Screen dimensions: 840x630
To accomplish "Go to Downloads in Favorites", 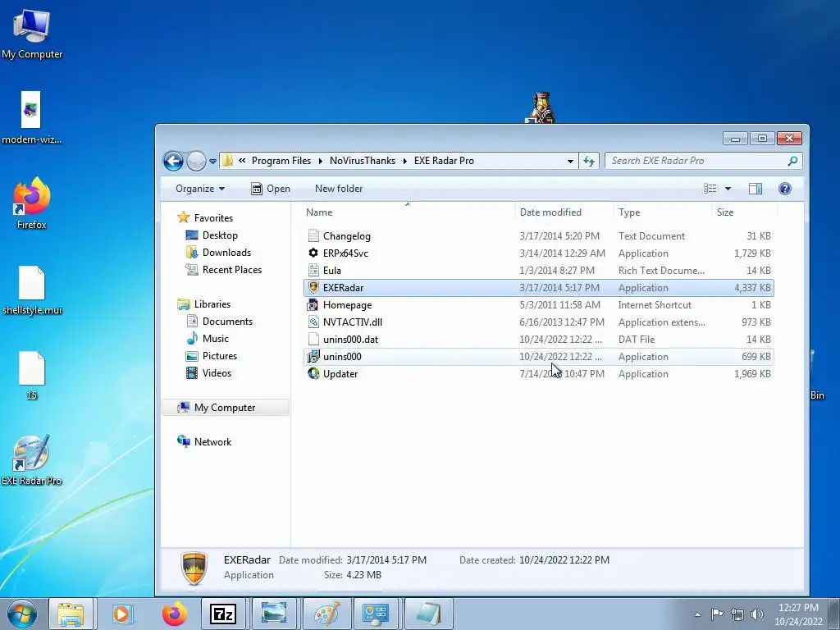I will click(218, 253).
